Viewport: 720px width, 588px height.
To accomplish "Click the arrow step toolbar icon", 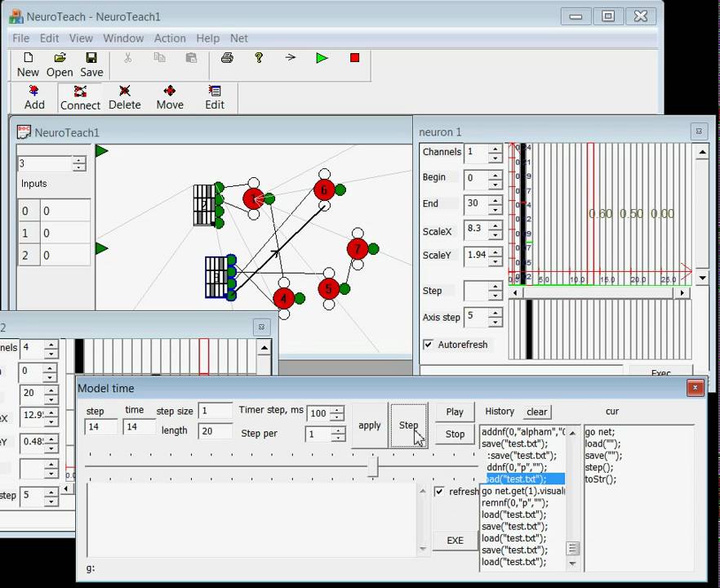I will point(291,57).
